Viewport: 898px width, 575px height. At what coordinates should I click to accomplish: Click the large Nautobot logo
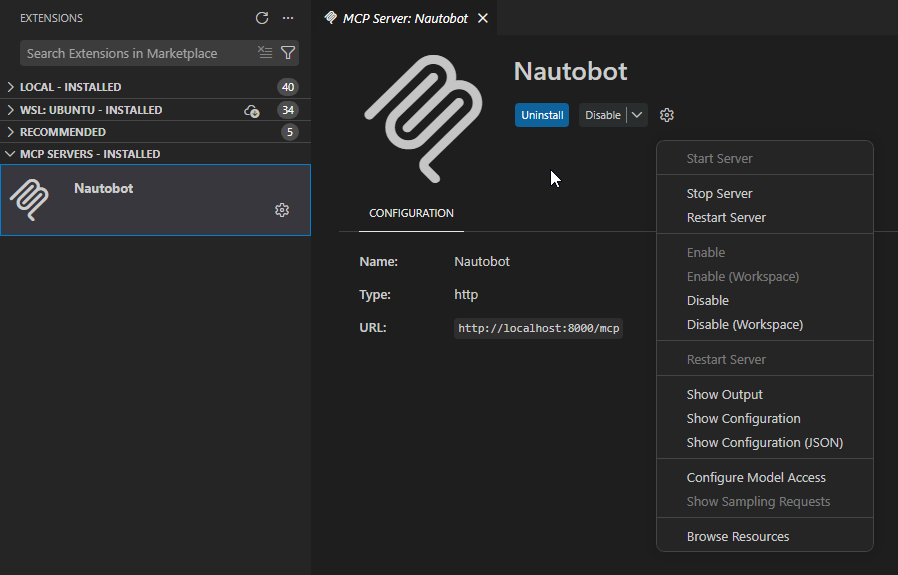pos(423,119)
